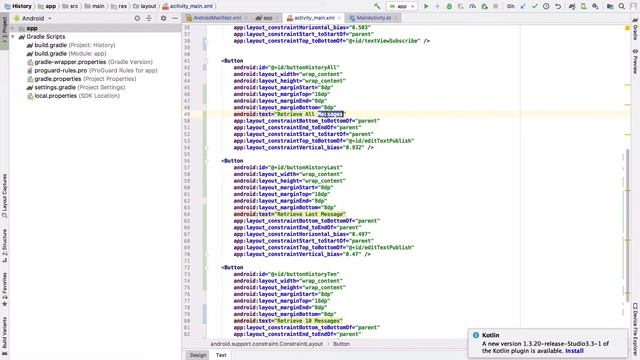Open gradle-wrapper.properties file
The height and width of the screenshot is (360, 640).
coord(89,62)
